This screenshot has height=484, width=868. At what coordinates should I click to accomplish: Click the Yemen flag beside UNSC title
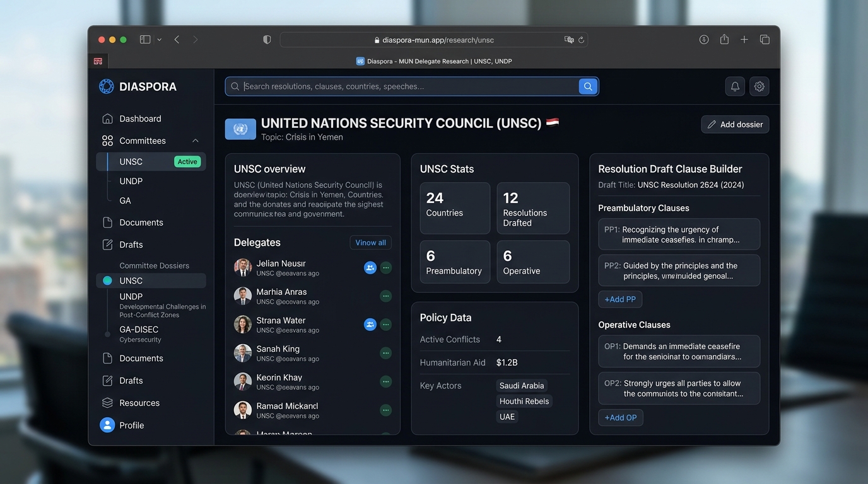coord(553,122)
